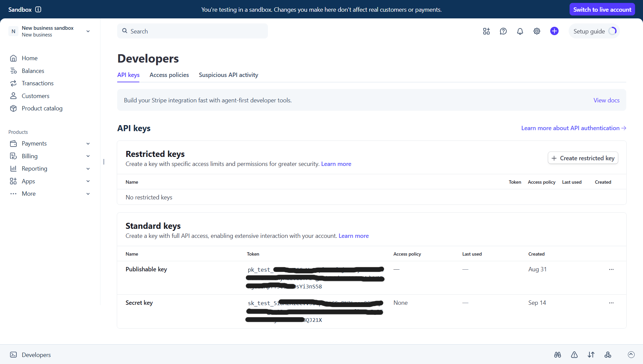Expand the More menu chevron
Screen dimensions: 643x364
point(88,194)
